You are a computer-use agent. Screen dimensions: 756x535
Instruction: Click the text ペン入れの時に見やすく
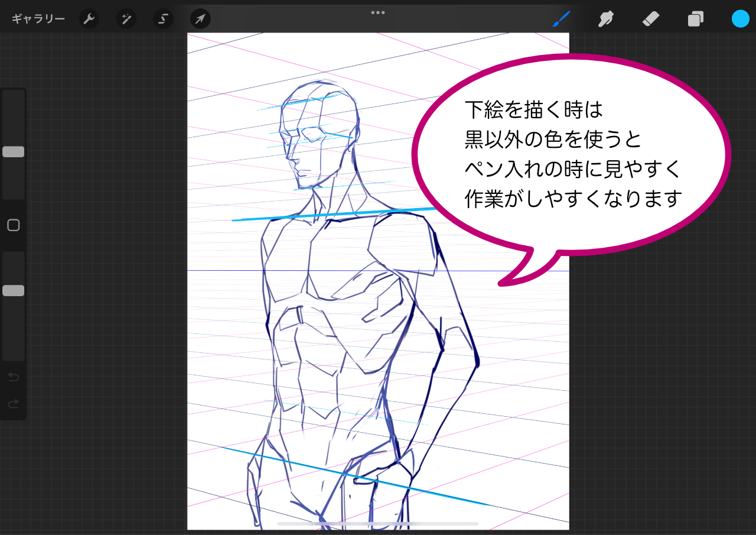(x=573, y=170)
